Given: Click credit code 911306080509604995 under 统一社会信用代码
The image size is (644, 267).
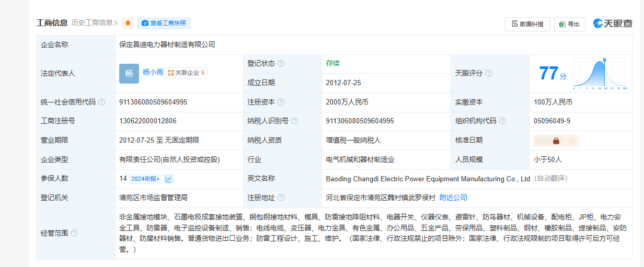Looking at the screenshot, I should tap(153, 102).
